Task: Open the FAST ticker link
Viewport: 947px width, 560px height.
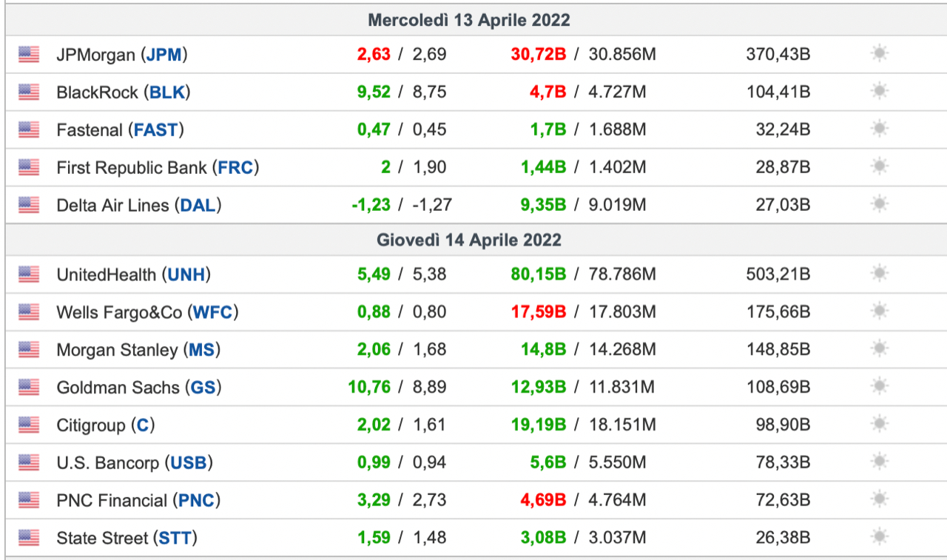Action: [x=156, y=130]
